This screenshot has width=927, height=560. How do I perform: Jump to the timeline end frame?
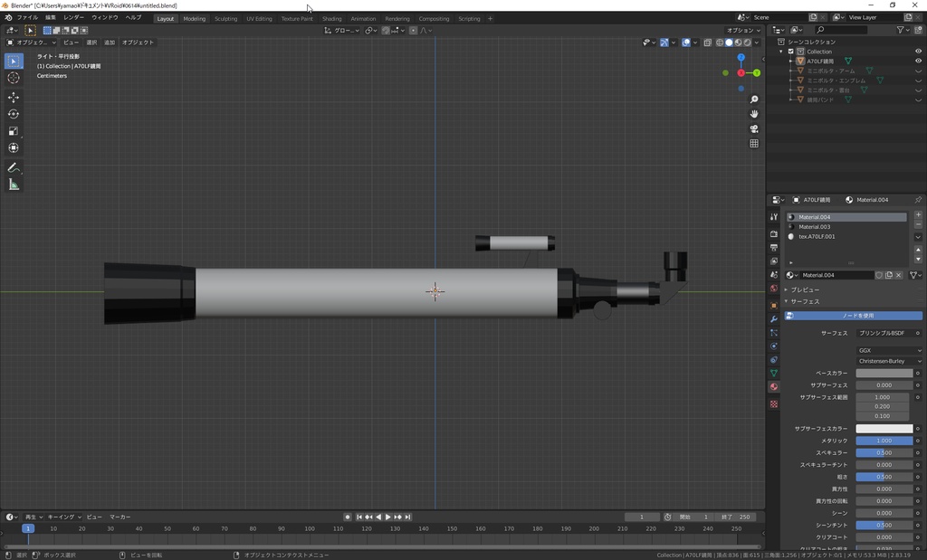[407, 517]
